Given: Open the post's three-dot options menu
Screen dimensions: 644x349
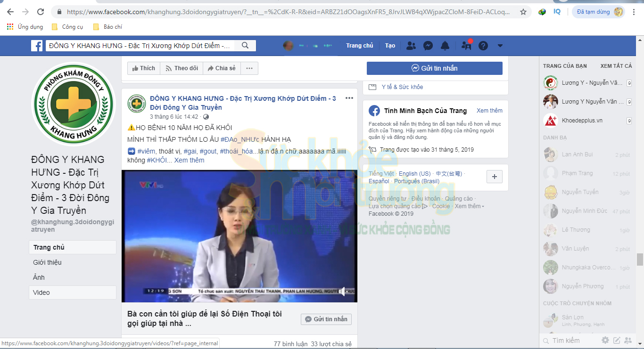Looking at the screenshot, I should click(x=349, y=98).
